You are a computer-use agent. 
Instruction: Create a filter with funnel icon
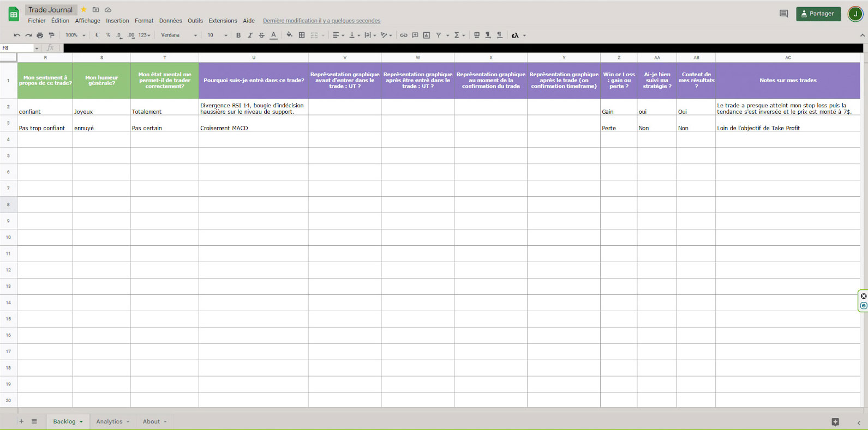tap(439, 35)
